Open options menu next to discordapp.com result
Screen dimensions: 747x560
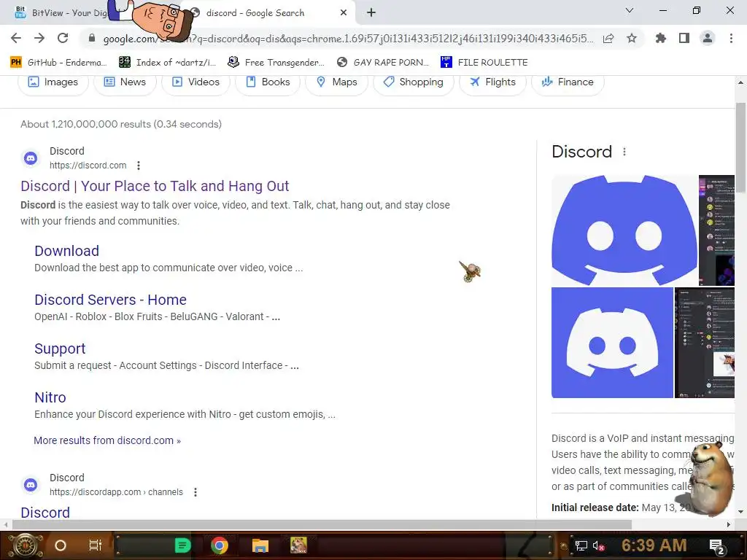tap(196, 492)
